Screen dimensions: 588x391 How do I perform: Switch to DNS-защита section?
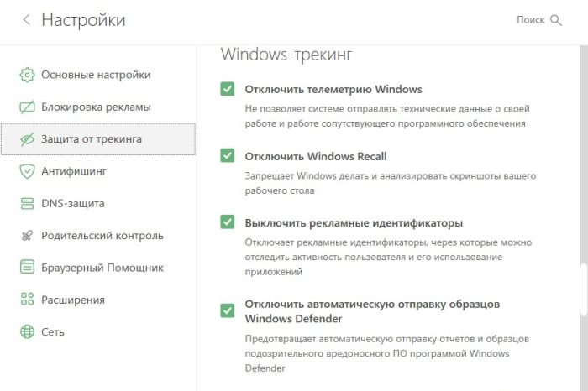[x=78, y=203]
